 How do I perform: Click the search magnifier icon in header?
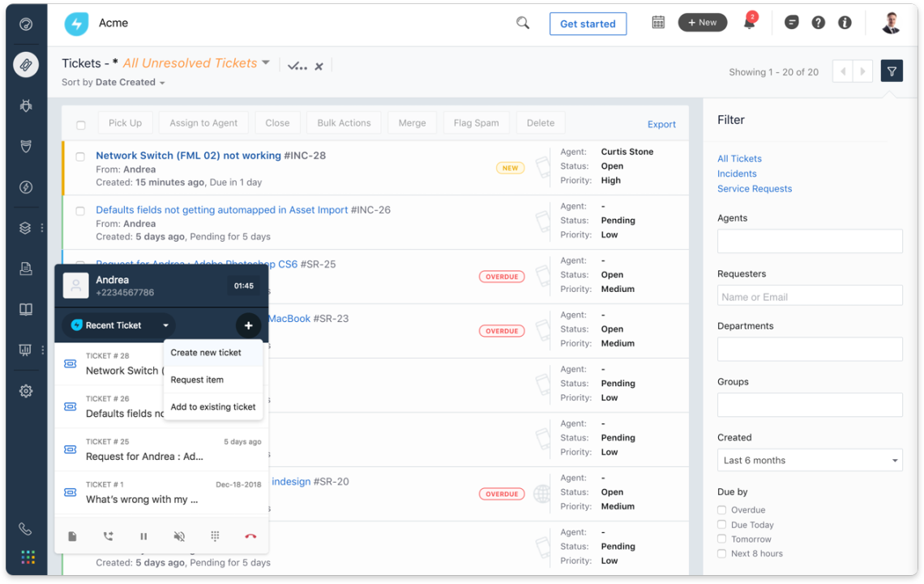[523, 24]
